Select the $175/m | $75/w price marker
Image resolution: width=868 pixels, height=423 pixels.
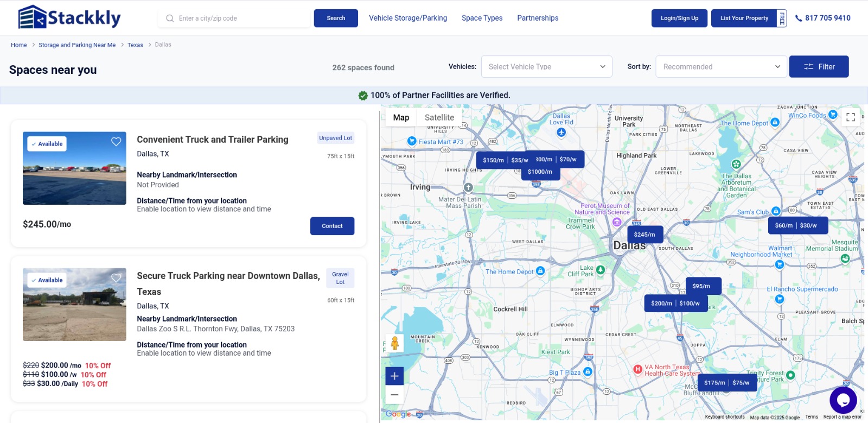tap(726, 383)
